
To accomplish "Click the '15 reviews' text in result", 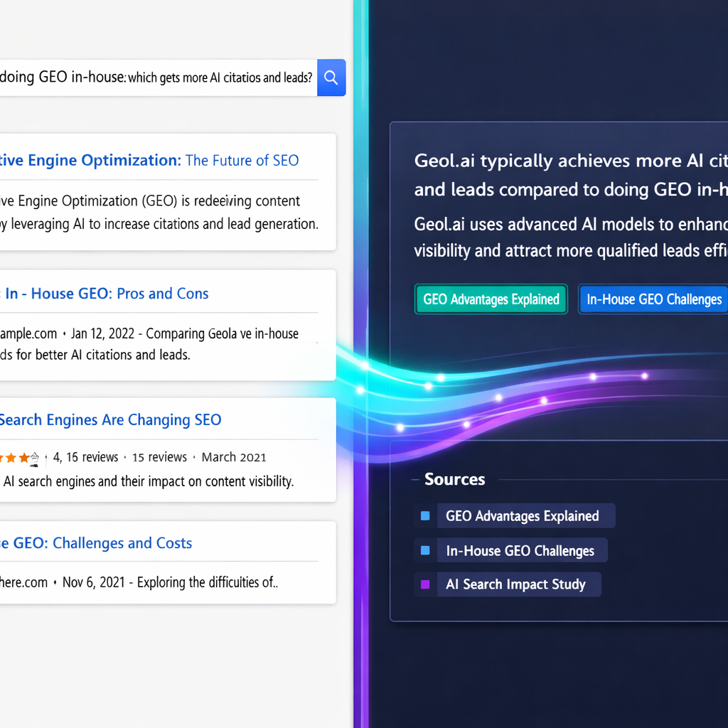I will (x=159, y=457).
